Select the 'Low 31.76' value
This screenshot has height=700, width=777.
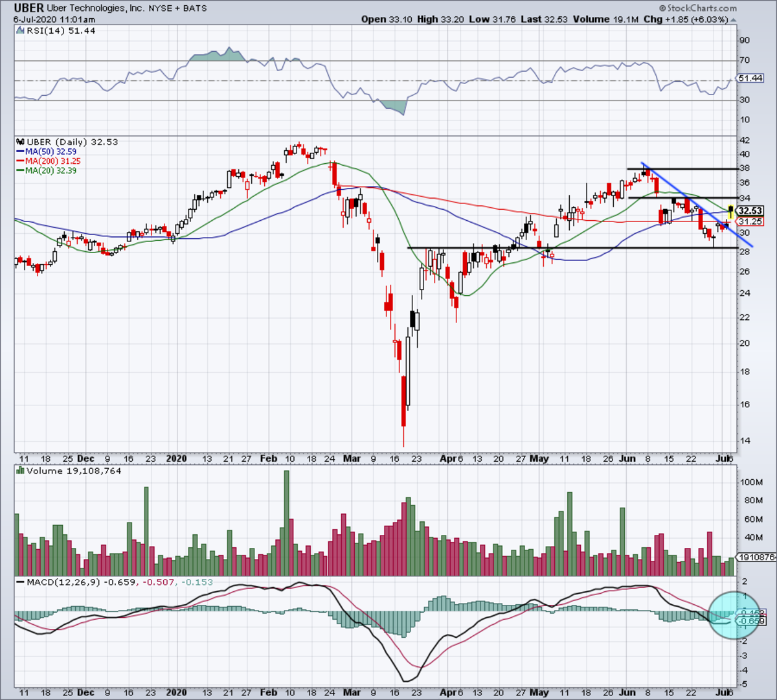click(x=493, y=19)
